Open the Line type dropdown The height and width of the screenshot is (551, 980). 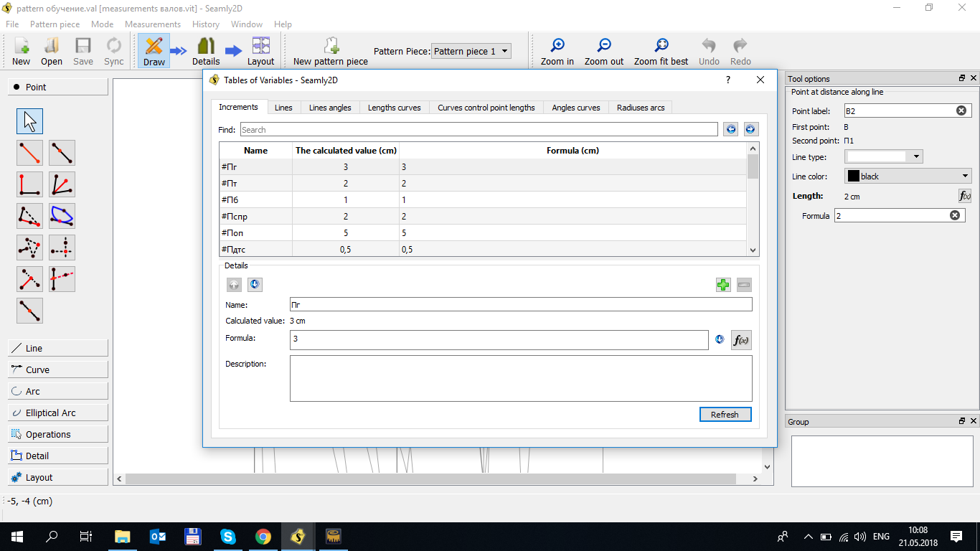tap(884, 156)
